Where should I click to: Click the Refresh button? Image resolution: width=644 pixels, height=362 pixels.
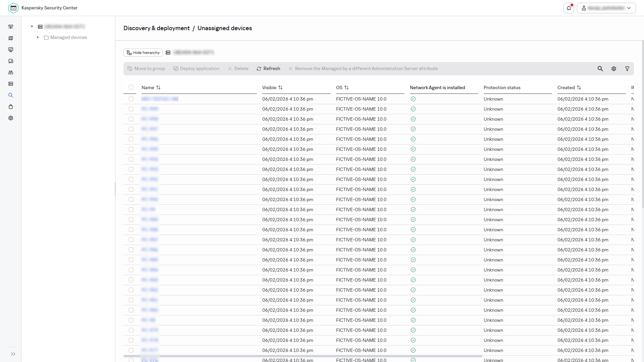click(268, 69)
